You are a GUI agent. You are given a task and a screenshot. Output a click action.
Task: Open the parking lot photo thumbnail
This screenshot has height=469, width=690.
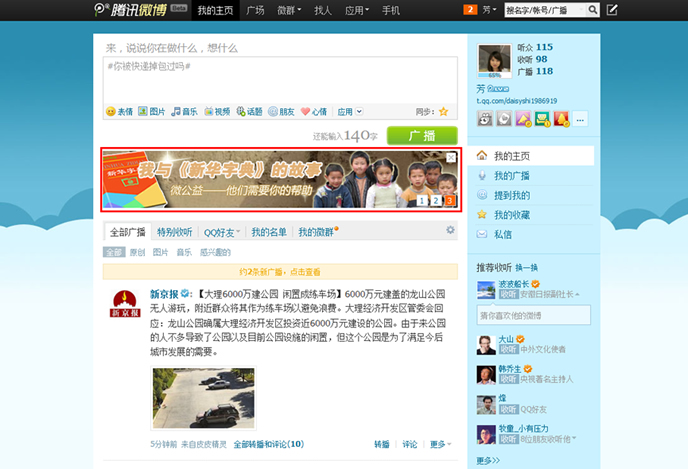coord(203,397)
